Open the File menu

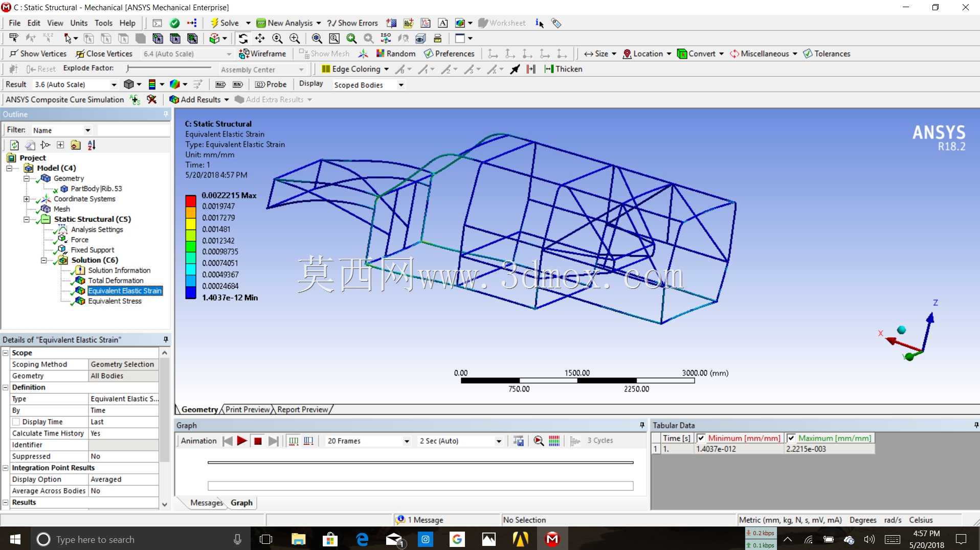tap(14, 23)
